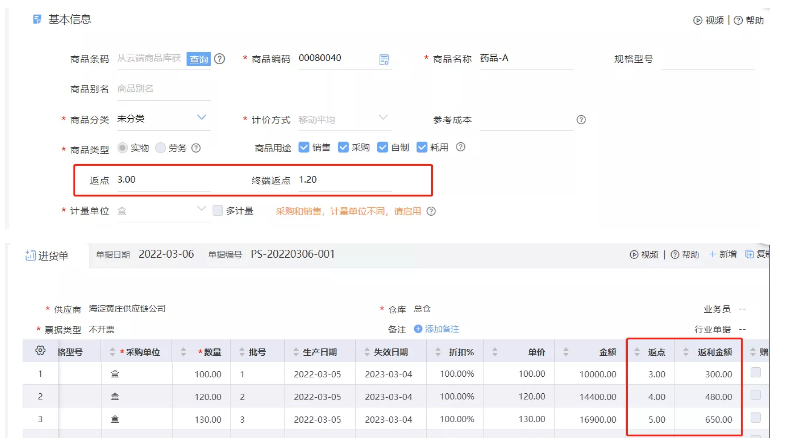The width and height of the screenshot is (789, 446).
Task: Open help icon next to 劳务
Action: click(196, 148)
